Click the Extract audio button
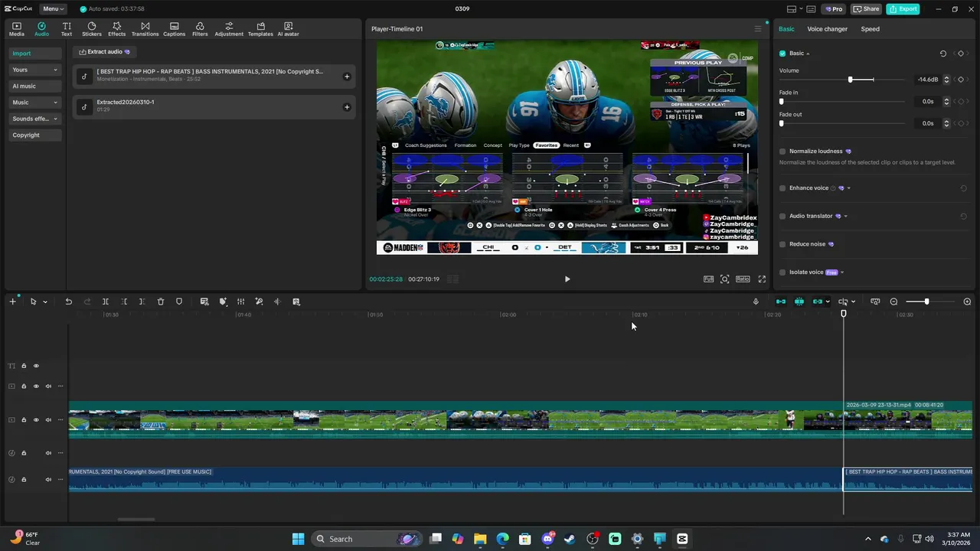980x551 pixels. tap(104, 52)
